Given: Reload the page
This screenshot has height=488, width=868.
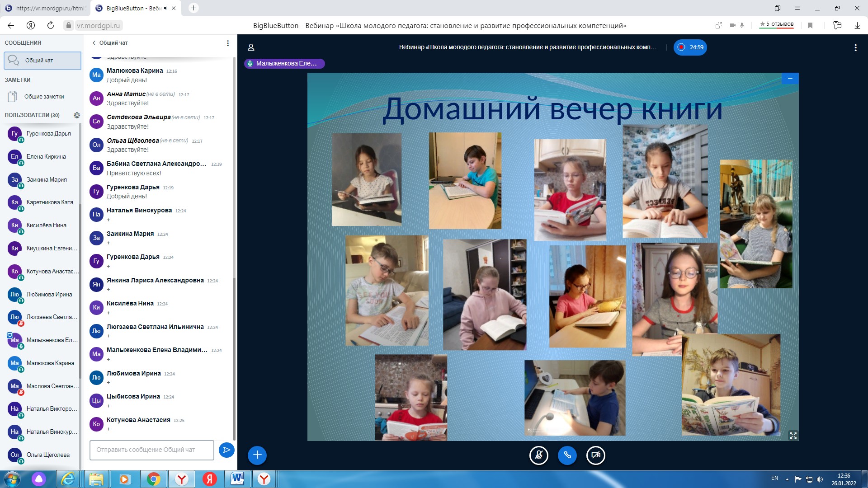Looking at the screenshot, I should [51, 25].
